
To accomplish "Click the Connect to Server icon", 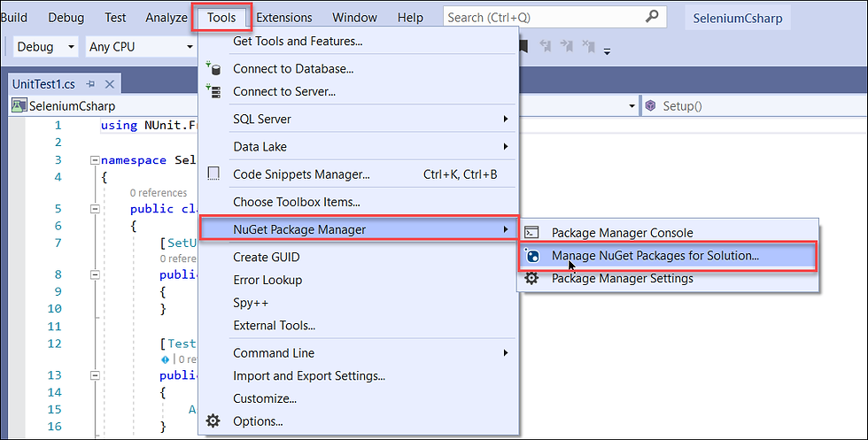I will pos(213,91).
